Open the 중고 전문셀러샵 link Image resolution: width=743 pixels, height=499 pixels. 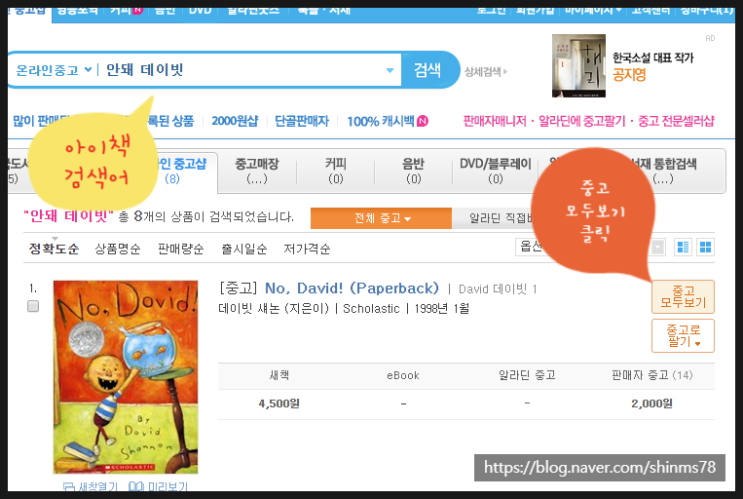(x=676, y=121)
